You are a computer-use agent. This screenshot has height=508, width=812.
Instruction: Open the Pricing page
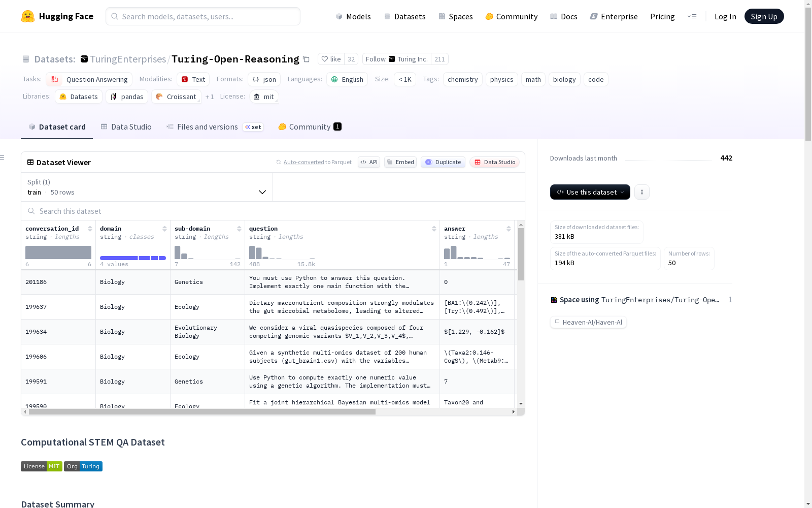[662, 16]
